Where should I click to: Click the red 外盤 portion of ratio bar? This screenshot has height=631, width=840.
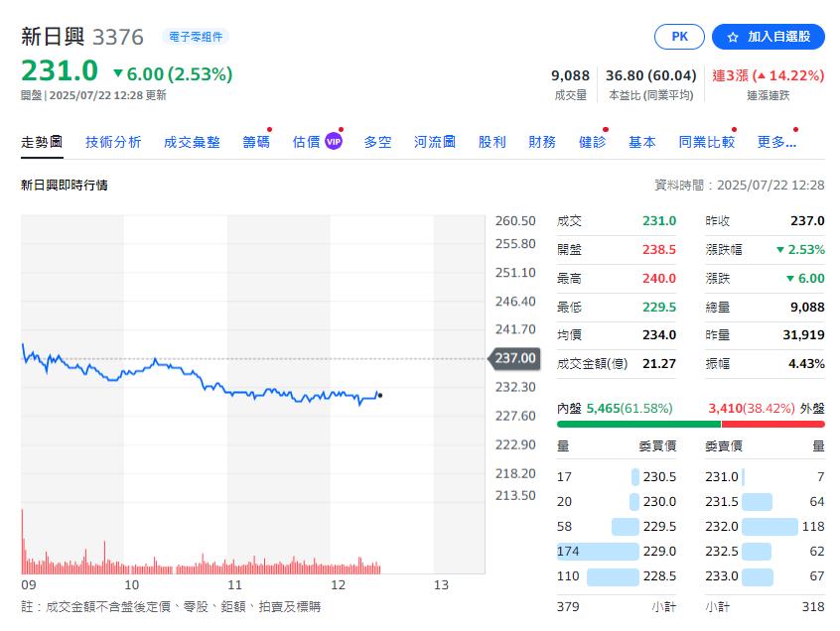(x=773, y=424)
